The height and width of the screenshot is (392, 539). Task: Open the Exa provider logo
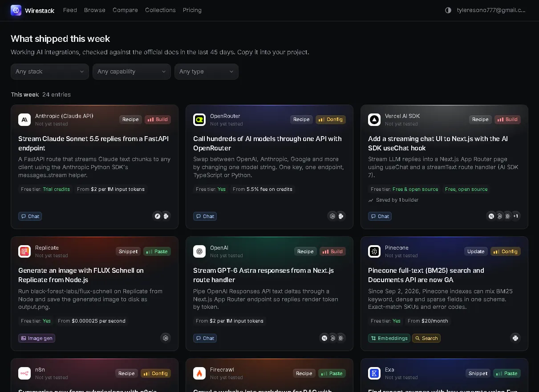click(x=374, y=373)
